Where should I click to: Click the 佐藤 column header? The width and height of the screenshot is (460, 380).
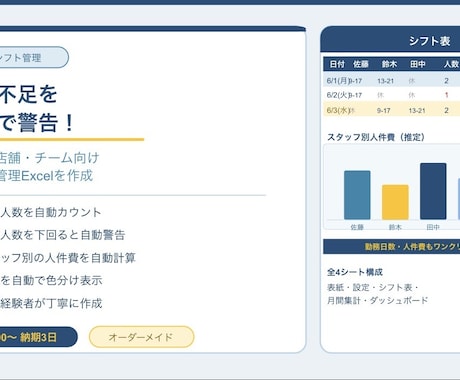coord(361,64)
